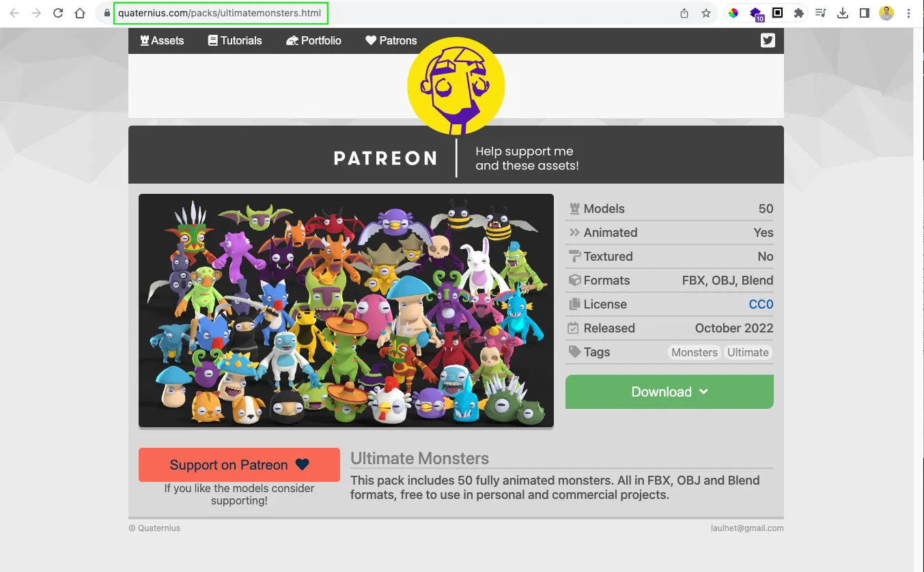Screen dimensions: 924x572
Task: Open the Chrome profile avatar
Action: coord(886,13)
